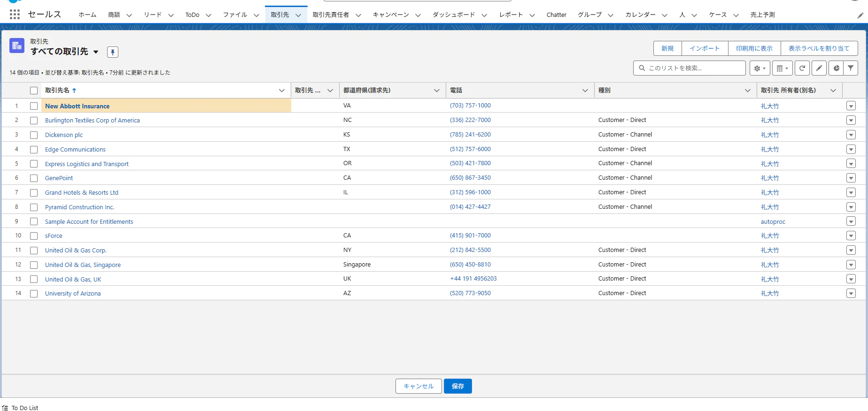This screenshot has width=868, height=411.
Task: Expand the レポート tab chevron
Action: pos(532,15)
